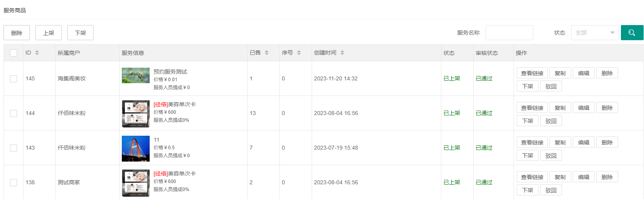
Task: Click 驳回 for row 143
Action: [551, 156]
